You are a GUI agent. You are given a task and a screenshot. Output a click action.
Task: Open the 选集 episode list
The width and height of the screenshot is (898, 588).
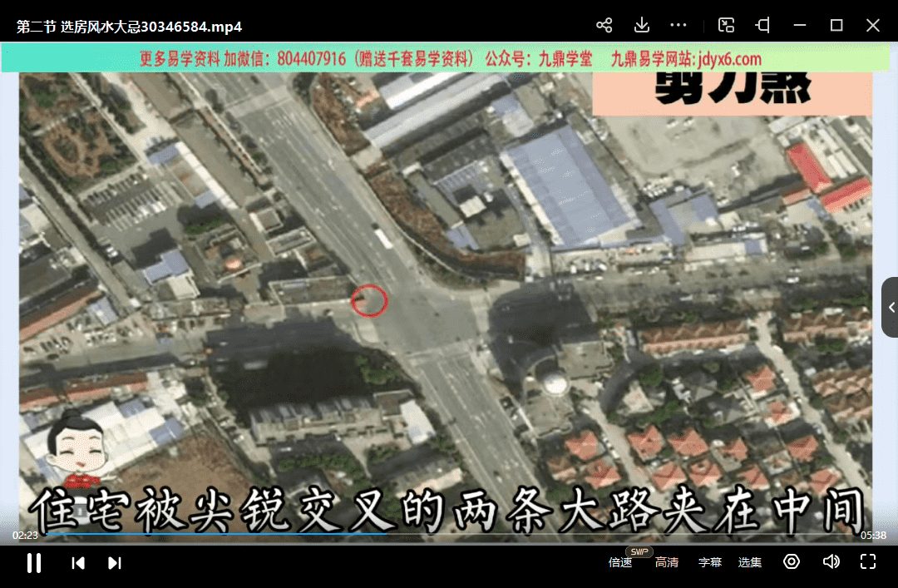pyautogui.click(x=750, y=562)
